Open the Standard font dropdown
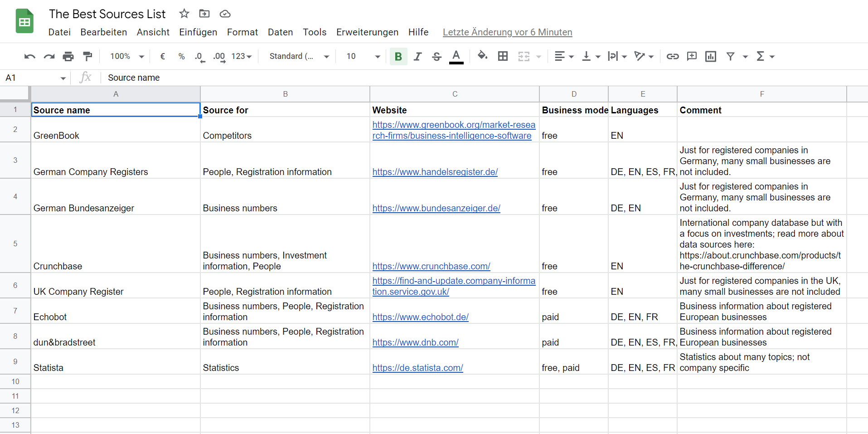The image size is (868, 434). pos(299,56)
